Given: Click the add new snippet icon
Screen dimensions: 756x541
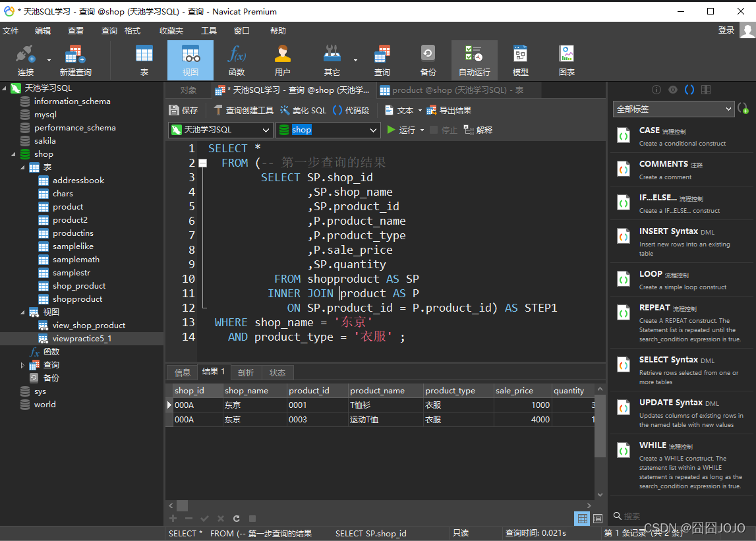Looking at the screenshot, I should (743, 109).
